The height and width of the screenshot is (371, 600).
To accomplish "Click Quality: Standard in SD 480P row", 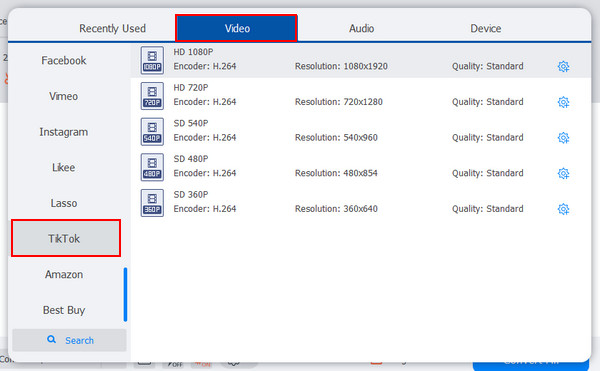I will tap(488, 173).
